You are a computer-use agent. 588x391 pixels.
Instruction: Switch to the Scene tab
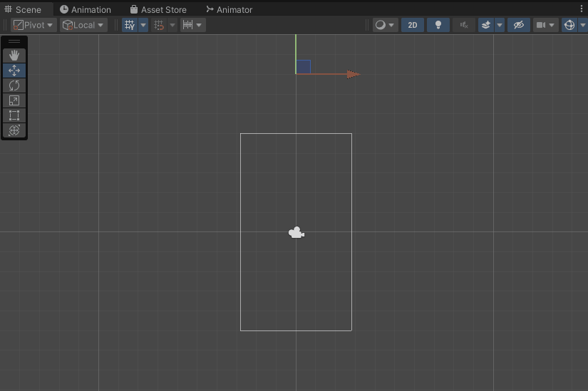coord(24,9)
